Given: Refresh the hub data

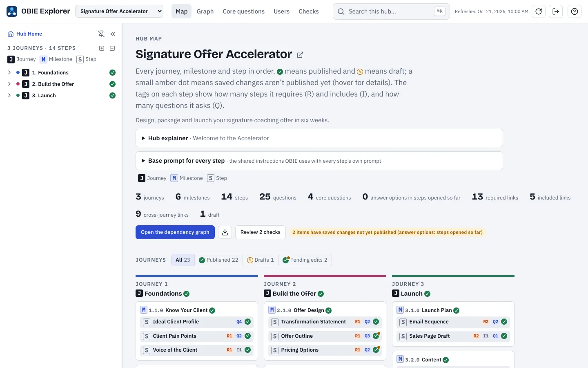Looking at the screenshot, I should click(x=539, y=11).
